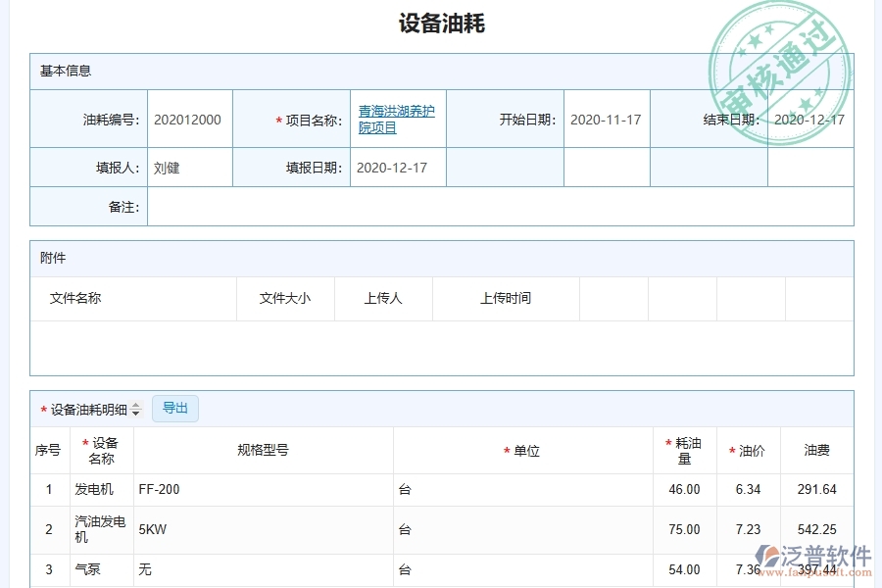882x588 pixels.
Task: Sort by the 耗油量 column header
Action: [684, 450]
